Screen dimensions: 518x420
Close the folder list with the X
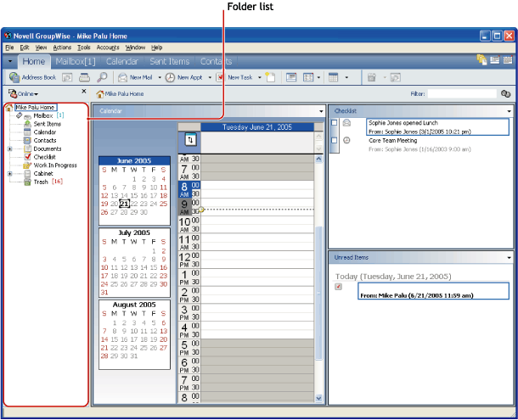click(84, 91)
